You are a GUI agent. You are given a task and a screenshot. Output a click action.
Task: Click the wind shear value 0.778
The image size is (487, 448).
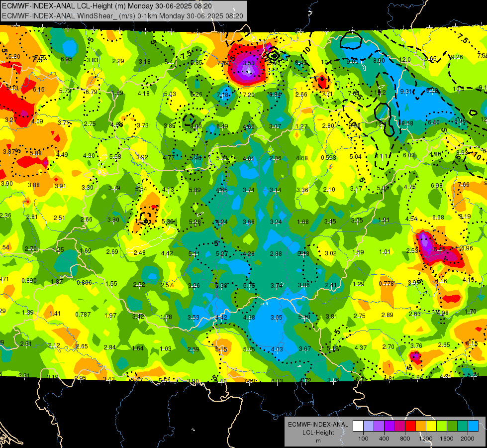[x=387, y=284]
